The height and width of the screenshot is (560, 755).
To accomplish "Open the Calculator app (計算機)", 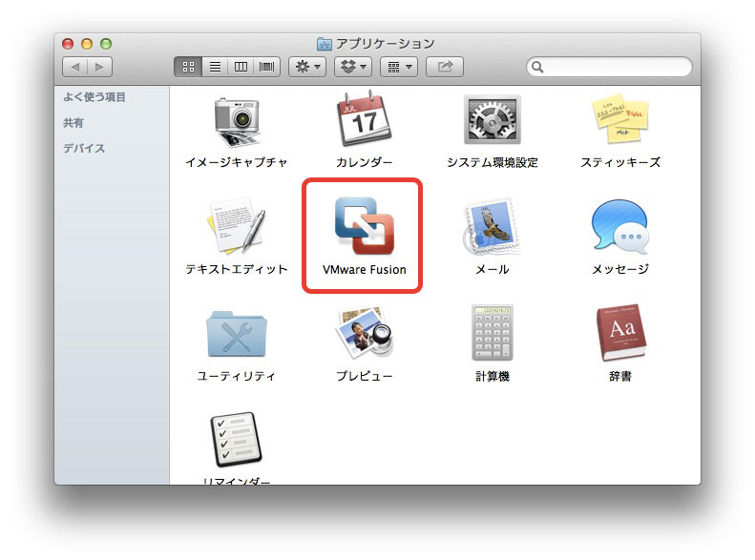I will point(493,332).
